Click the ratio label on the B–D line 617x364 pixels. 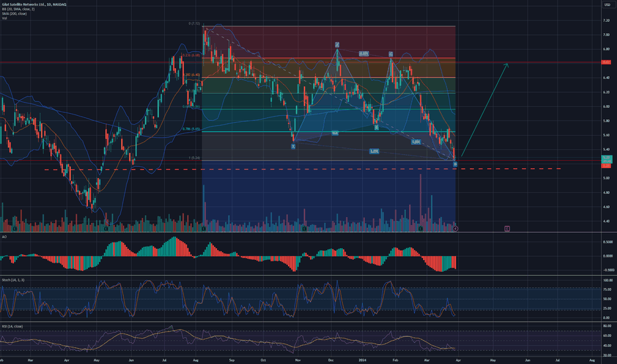(416, 142)
